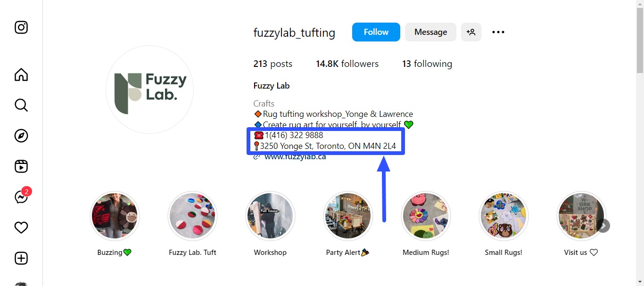The height and width of the screenshot is (286, 644).
Task: Click the Instagram logo
Action: 21,27
